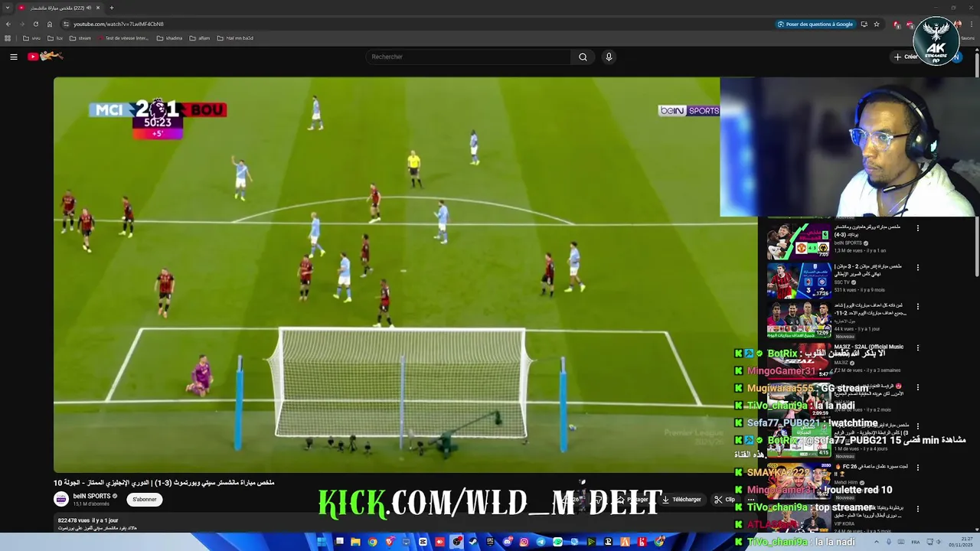Click the Clip scissors button
This screenshot has width=980, height=551.
coord(724,499)
